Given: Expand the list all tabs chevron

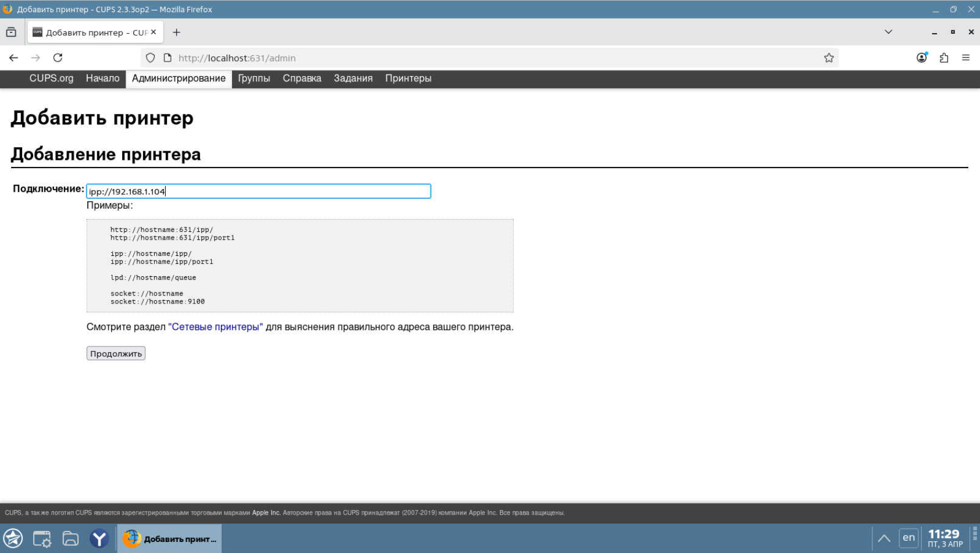Looking at the screenshot, I should (888, 32).
